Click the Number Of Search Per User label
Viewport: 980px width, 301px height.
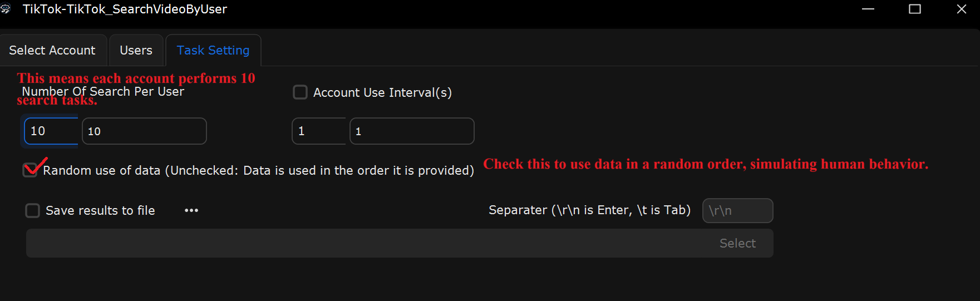[103, 91]
